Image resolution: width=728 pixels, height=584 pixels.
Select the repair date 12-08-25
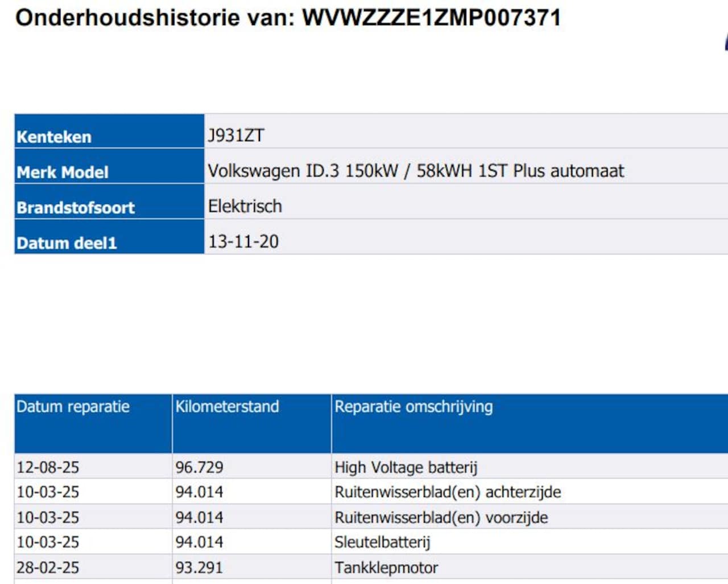point(48,467)
